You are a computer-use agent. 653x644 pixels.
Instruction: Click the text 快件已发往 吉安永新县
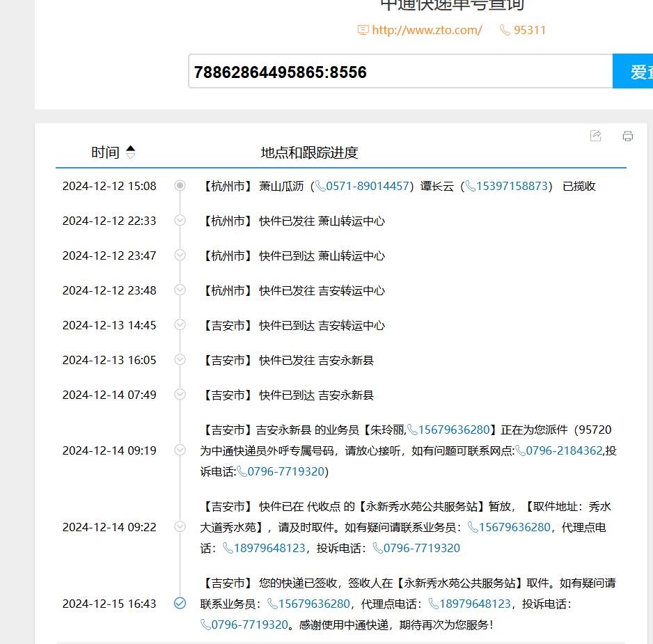click(x=317, y=360)
